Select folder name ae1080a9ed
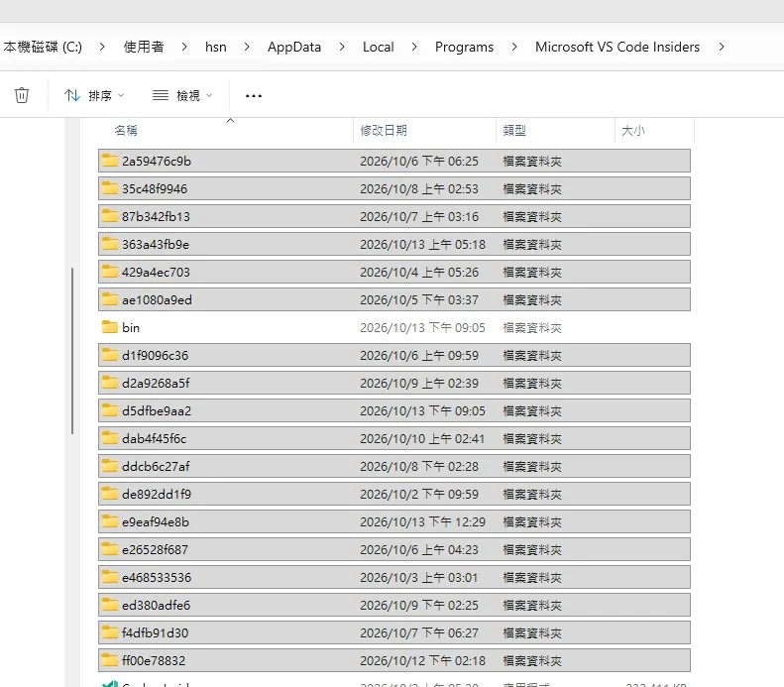 pos(157,300)
